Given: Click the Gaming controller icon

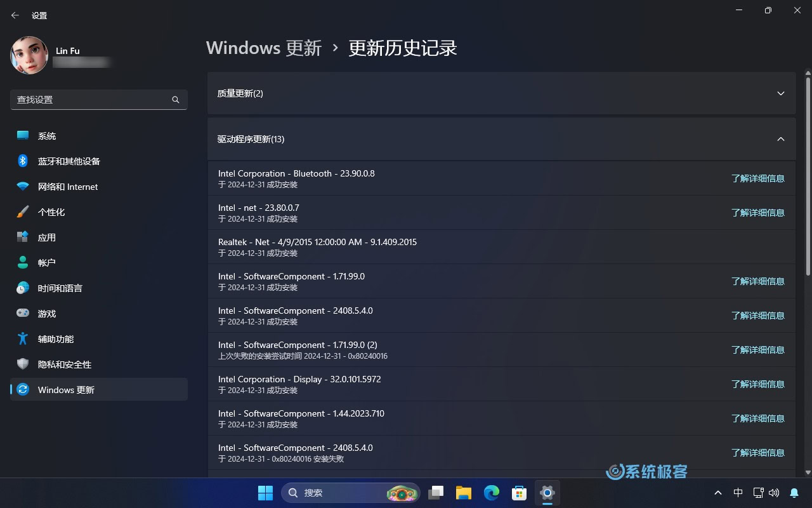Looking at the screenshot, I should coord(23,314).
